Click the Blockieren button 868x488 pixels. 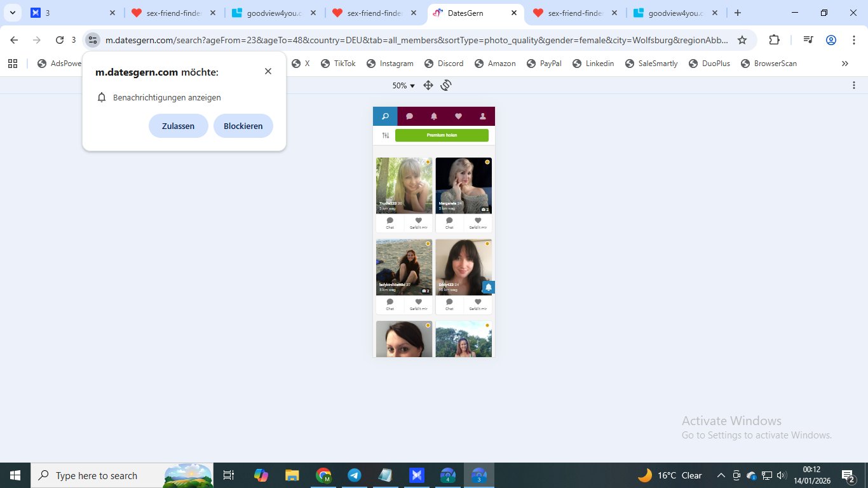(x=243, y=126)
